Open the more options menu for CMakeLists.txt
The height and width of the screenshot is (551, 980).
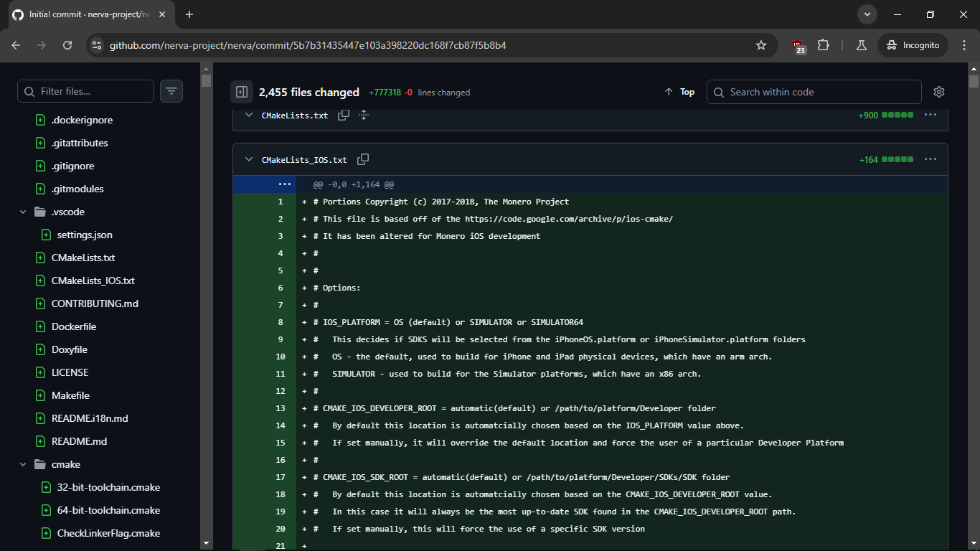coord(930,115)
